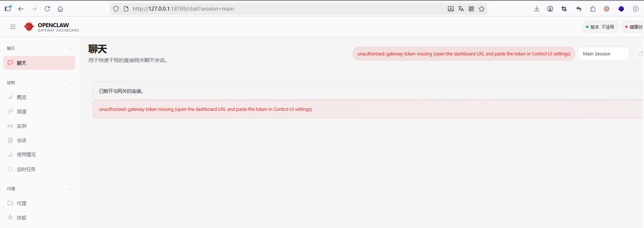This screenshot has width=644, height=228.
Task: Open the 聊天 chat page in sidebar
Action: 39,63
